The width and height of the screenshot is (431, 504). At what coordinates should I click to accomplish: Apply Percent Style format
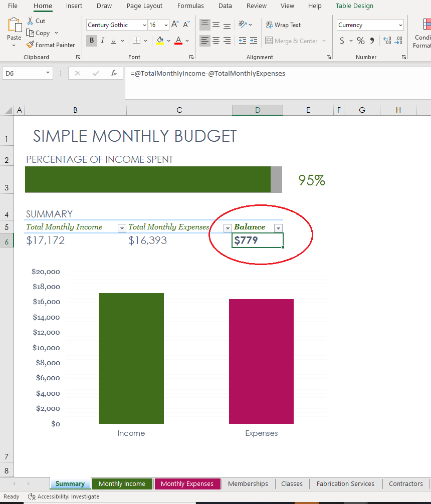(x=361, y=41)
